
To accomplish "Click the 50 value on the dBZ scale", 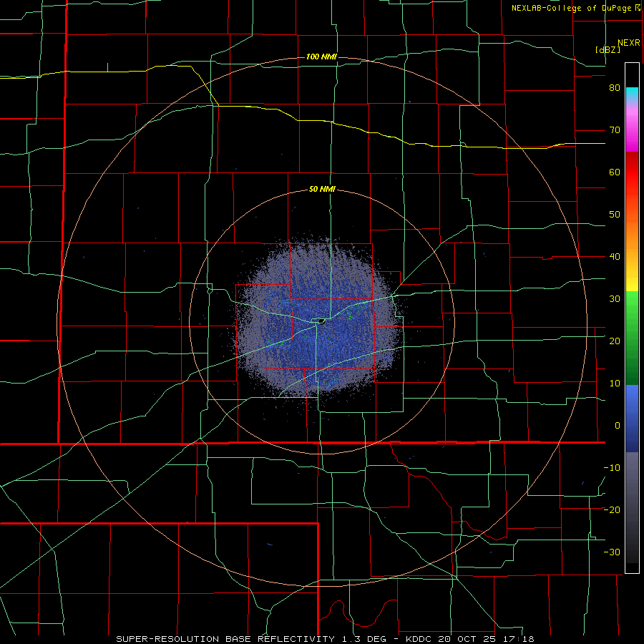I will (x=615, y=215).
